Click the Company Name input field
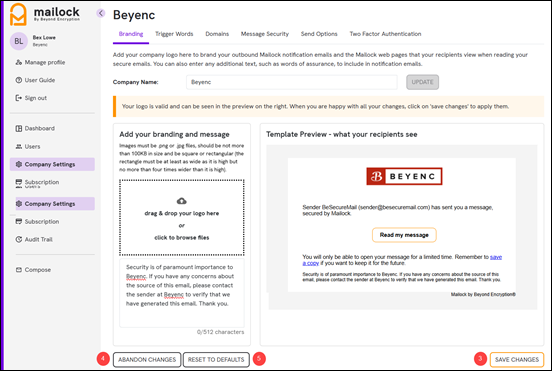Viewport: 552px width, 371px height. (x=292, y=82)
